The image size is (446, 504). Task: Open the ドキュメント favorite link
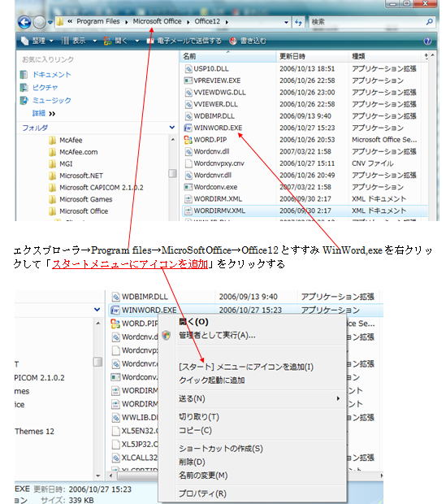pyautogui.click(x=51, y=75)
